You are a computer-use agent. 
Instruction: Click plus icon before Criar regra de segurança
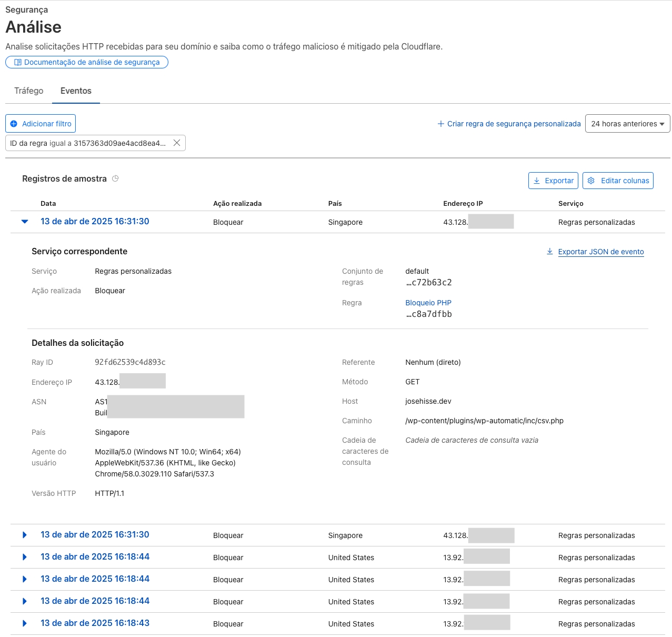[441, 124]
